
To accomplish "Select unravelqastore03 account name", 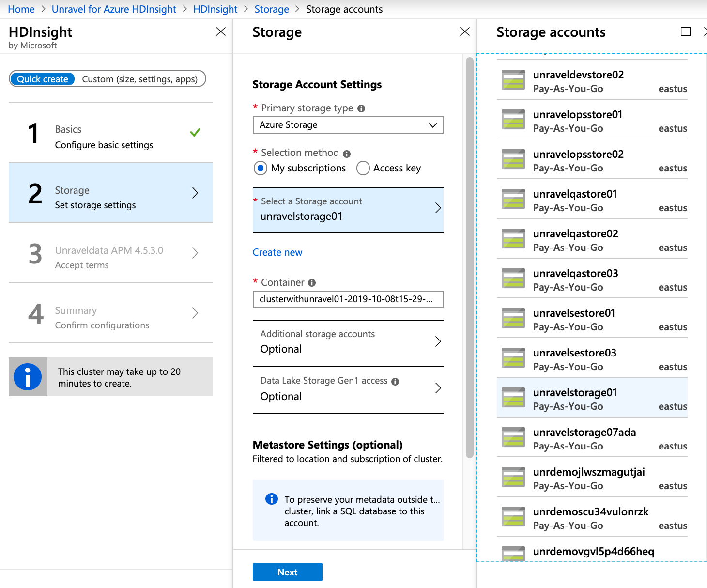I will point(576,274).
